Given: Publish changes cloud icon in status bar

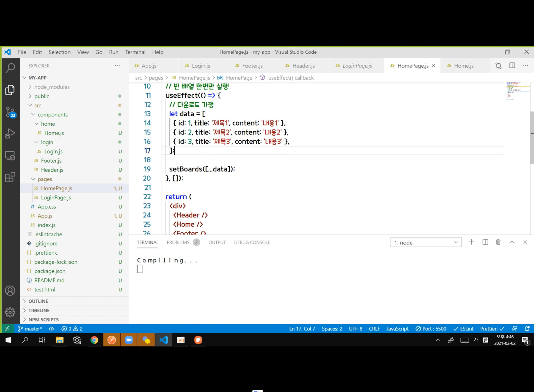Looking at the screenshot, I should [x=52, y=329].
